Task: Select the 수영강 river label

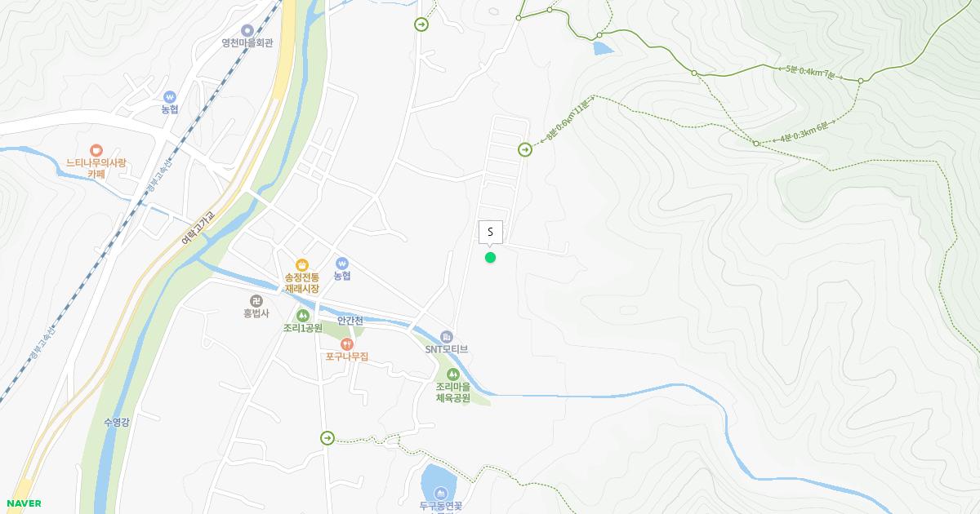Action: (117, 422)
